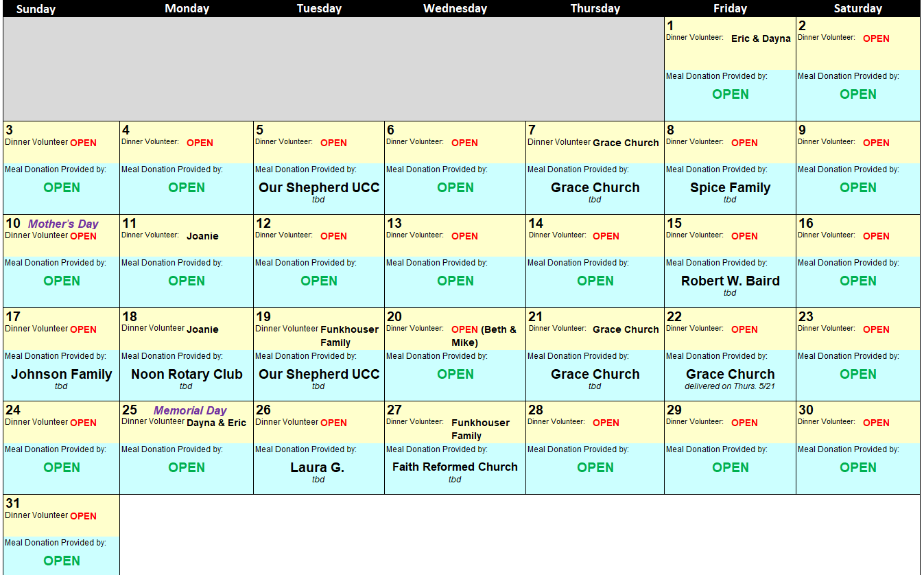
Task: Open the Spice Family meal donation entry
Action: click(x=730, y=187)
